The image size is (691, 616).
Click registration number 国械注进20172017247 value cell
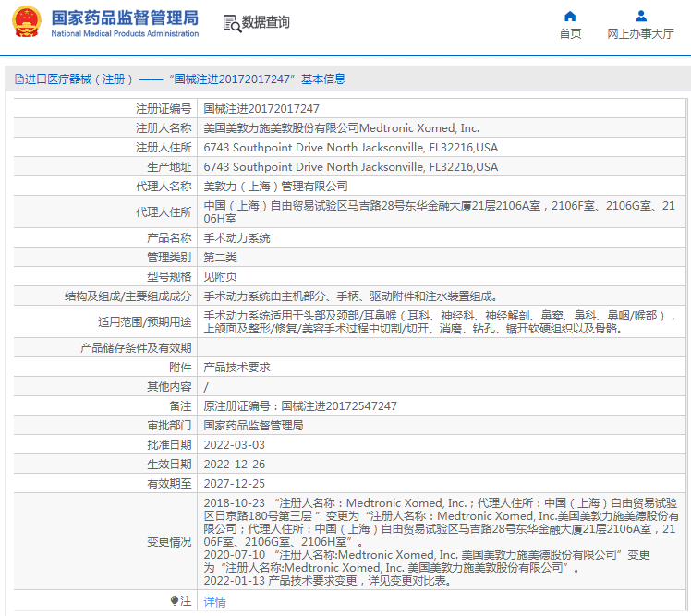point(261,109)
